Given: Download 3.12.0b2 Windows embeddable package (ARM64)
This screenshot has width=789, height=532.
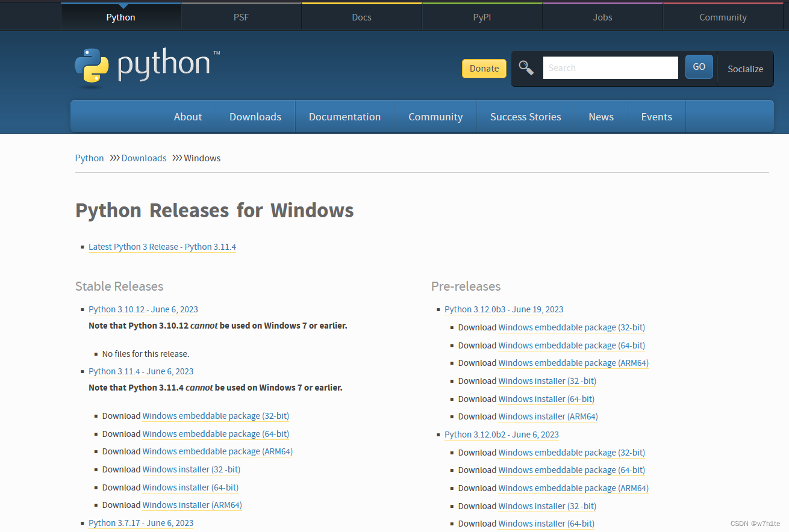Looking at the screenshot, I should 573,488.
